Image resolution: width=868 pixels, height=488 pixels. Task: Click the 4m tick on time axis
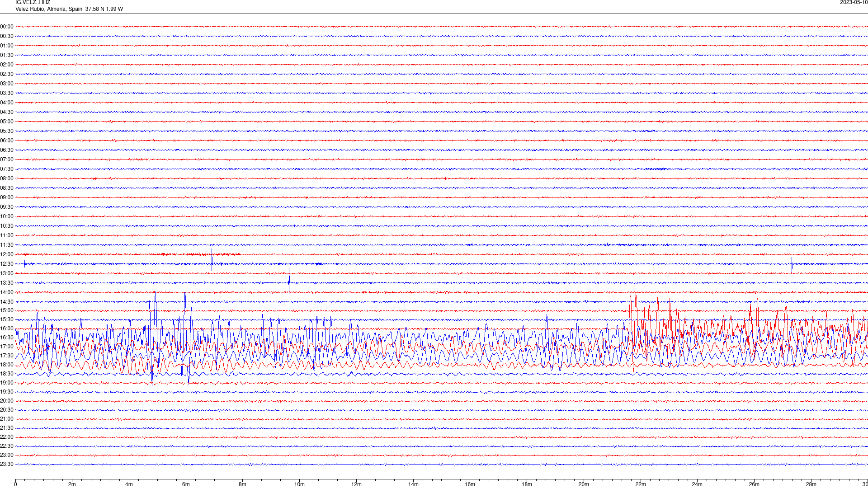click(129, 484)
